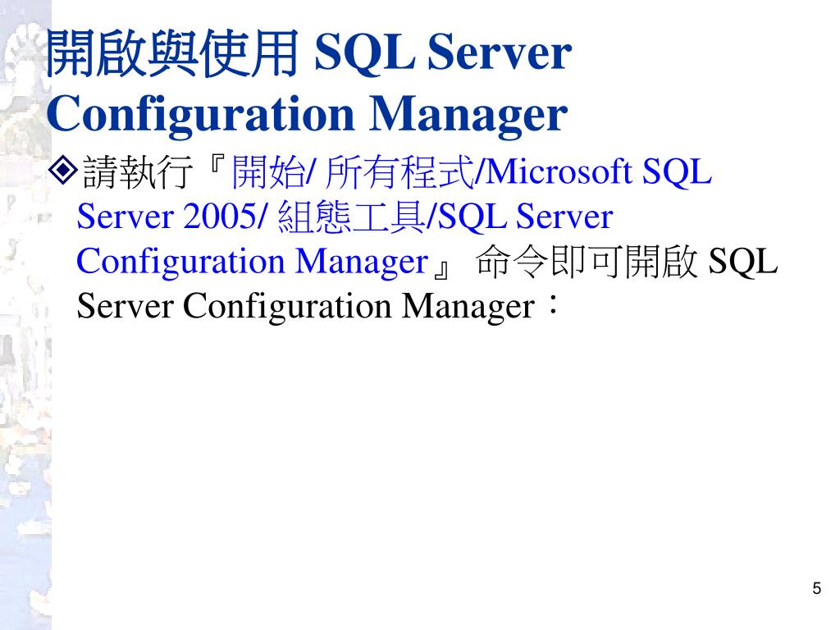This screenshot has height=630, width=840.
Task: Click the blue body text Configuration Manager
Action: (x=252, y=262)
